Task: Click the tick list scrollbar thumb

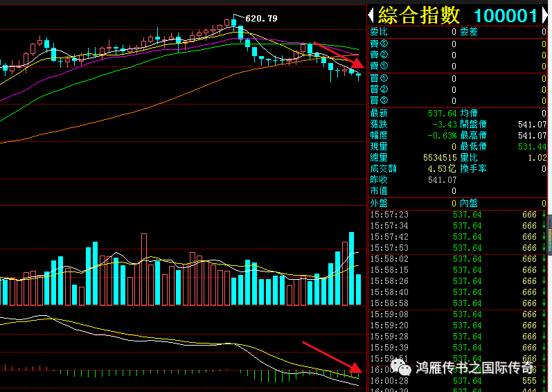Action: click(549, 235)
